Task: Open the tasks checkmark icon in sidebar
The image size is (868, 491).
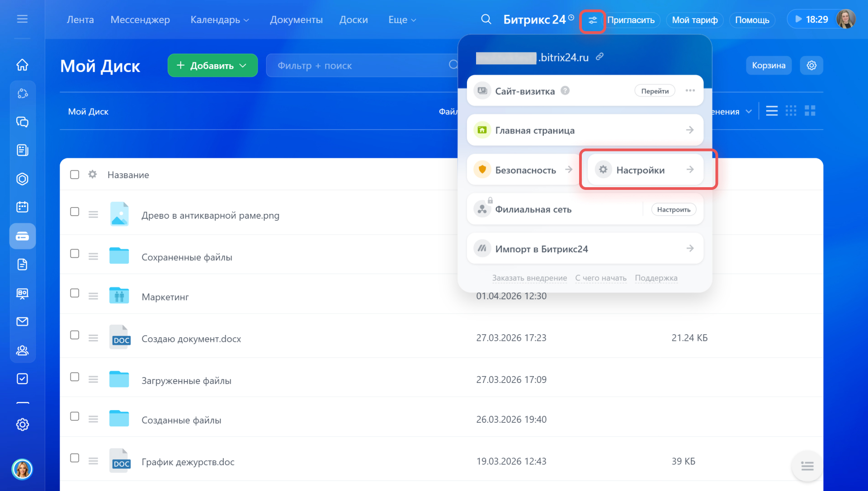Action: click(x=22, y=379)
